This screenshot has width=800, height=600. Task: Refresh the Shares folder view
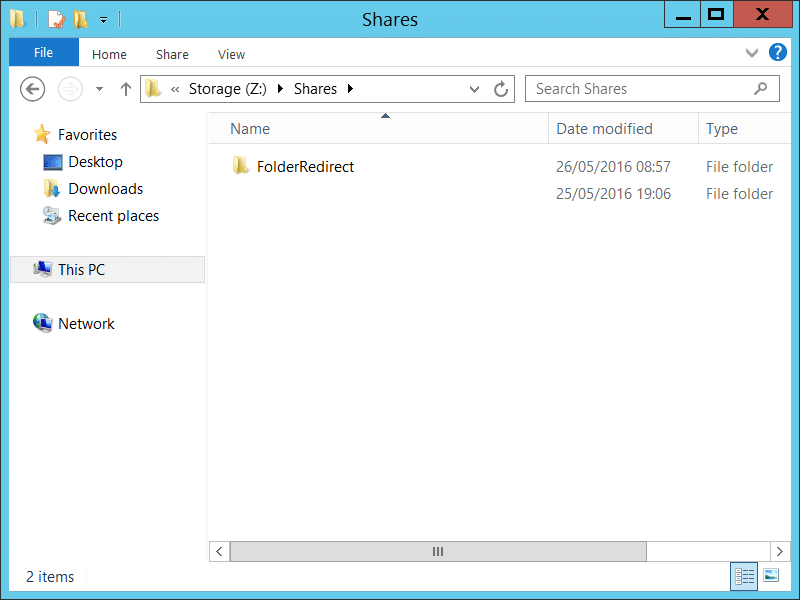click(501, 89)
